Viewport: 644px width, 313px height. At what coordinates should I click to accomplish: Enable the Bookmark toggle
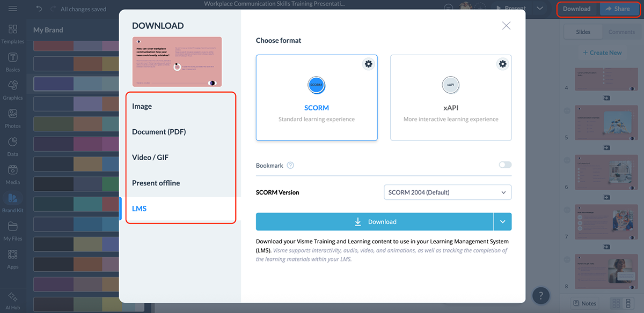(x=504, y=165)
